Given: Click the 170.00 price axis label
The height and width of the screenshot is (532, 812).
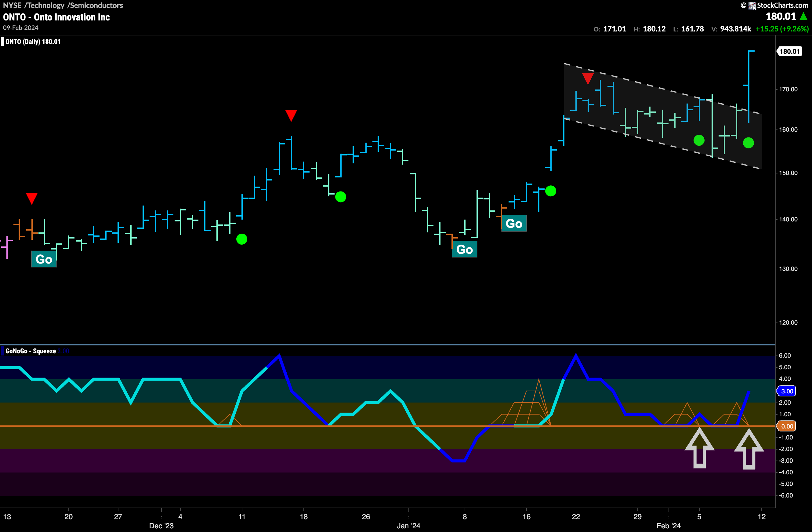Looking at the screenshot, I should 788,89.
